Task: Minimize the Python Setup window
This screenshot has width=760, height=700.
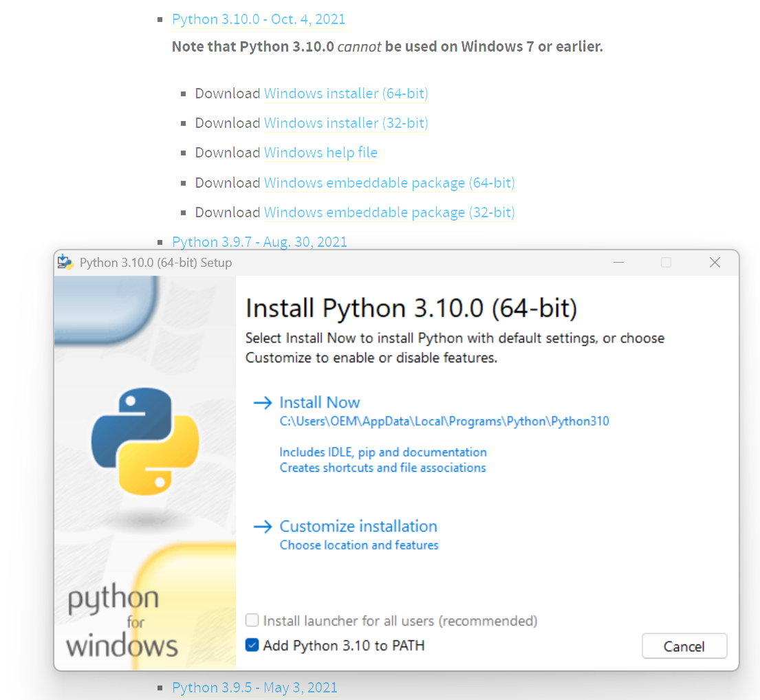Action: pos(618,263)
